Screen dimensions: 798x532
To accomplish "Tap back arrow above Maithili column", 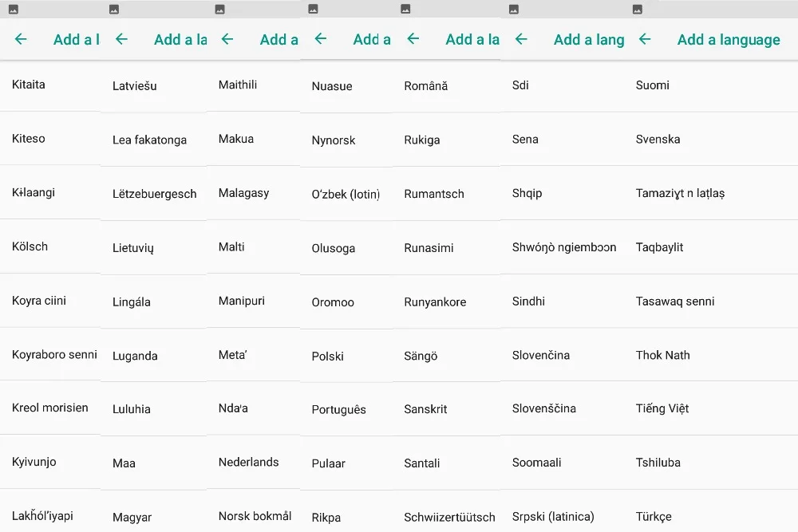I will [227, 39].
